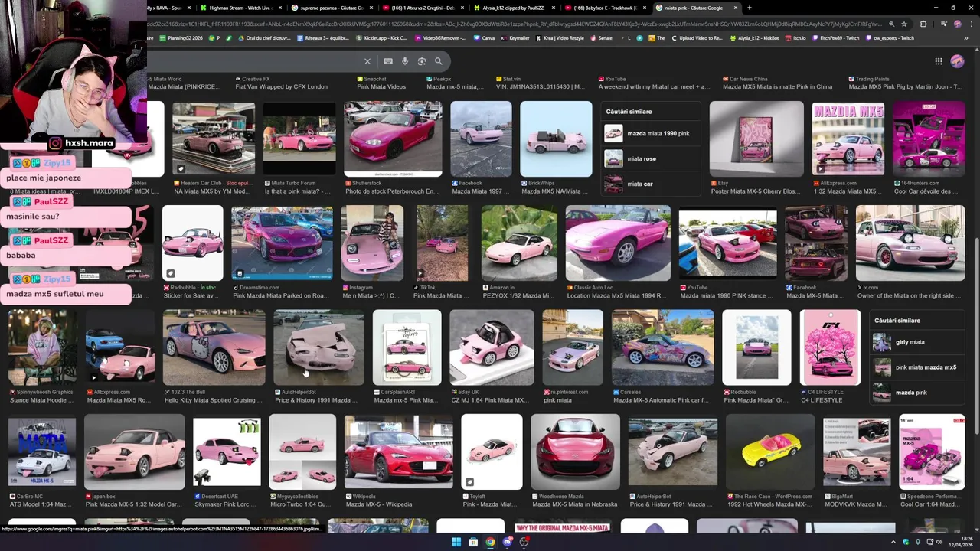Open C4 LIFESTYLE air freshener image

tap(830, 347)
